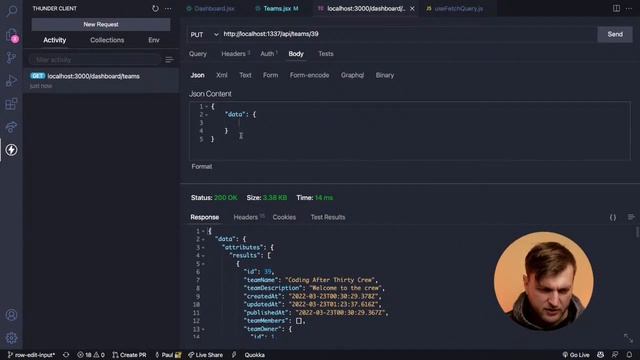Screen dimensions: 640x360
Task: Collapse the "data" object in request body
Action: [x=207, y=115]
